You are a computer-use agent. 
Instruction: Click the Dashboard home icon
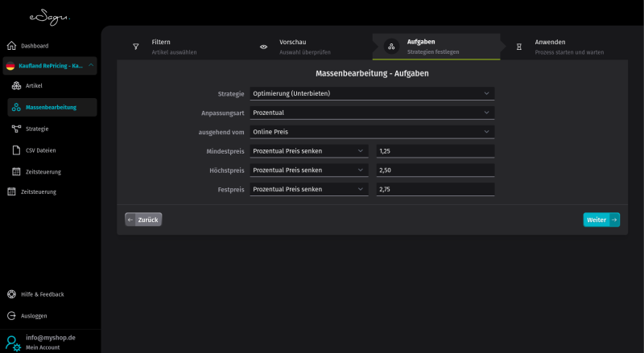pos(11,46)
